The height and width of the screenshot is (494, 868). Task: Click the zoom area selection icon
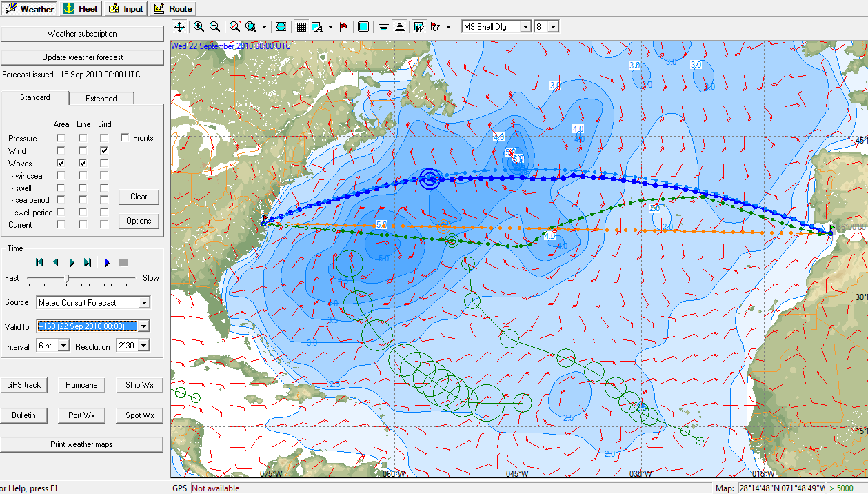pyautogui.click(x=251, y=27)
